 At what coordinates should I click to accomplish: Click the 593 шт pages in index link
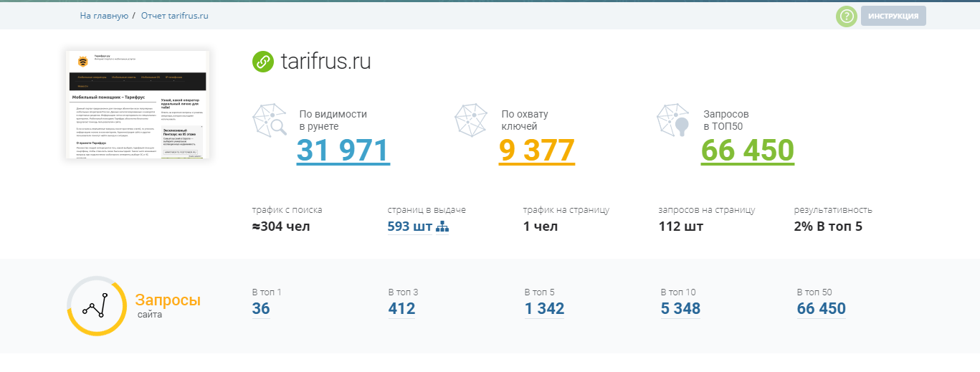pyautogui.click(x=410, y=227)
